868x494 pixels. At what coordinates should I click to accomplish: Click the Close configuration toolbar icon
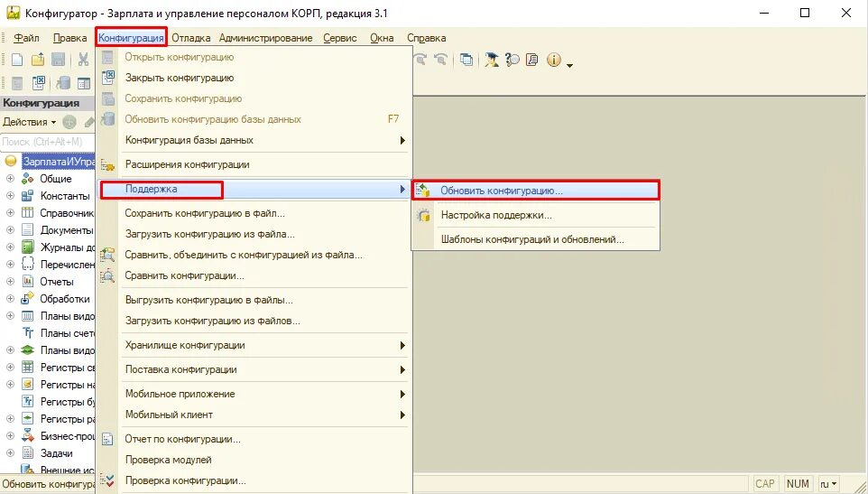[x=38, y=83]
